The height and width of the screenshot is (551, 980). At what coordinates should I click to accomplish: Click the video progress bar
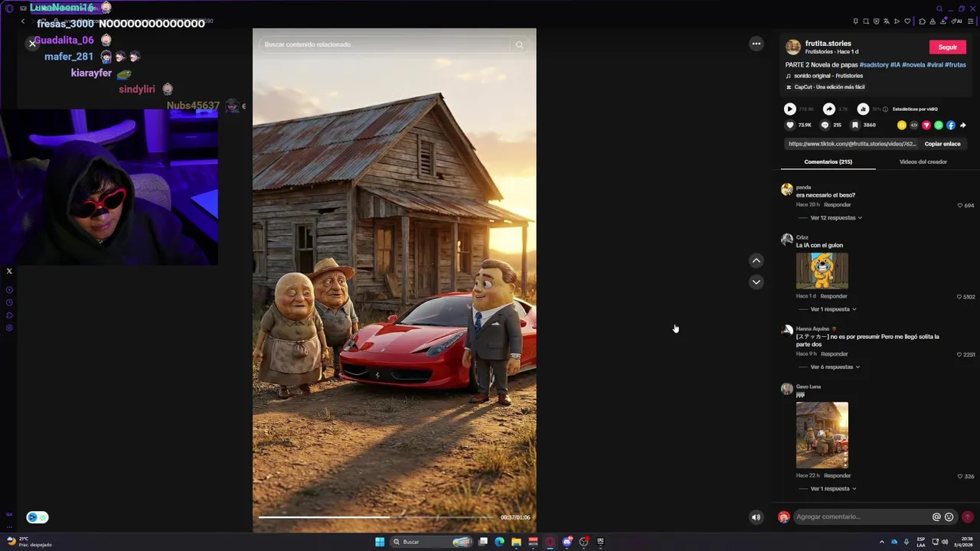click(377, 517)
